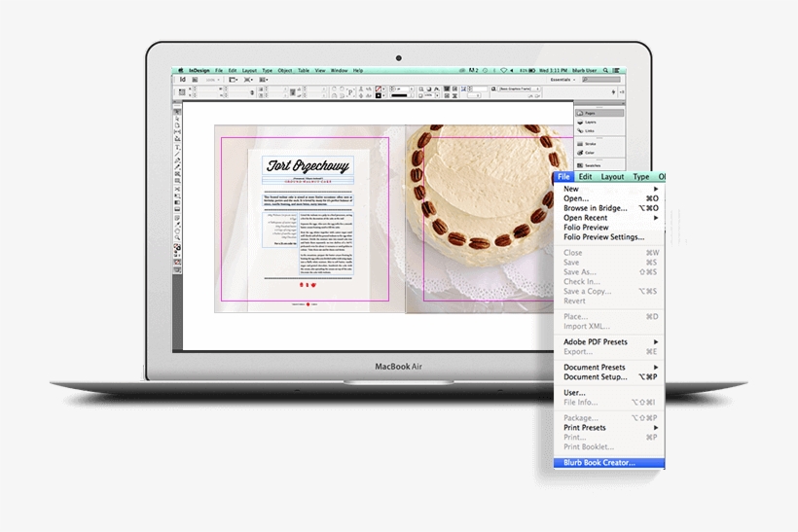
Task: Select the Eyedropper tool
Action: pyautogui.click(x=177, y=225)
